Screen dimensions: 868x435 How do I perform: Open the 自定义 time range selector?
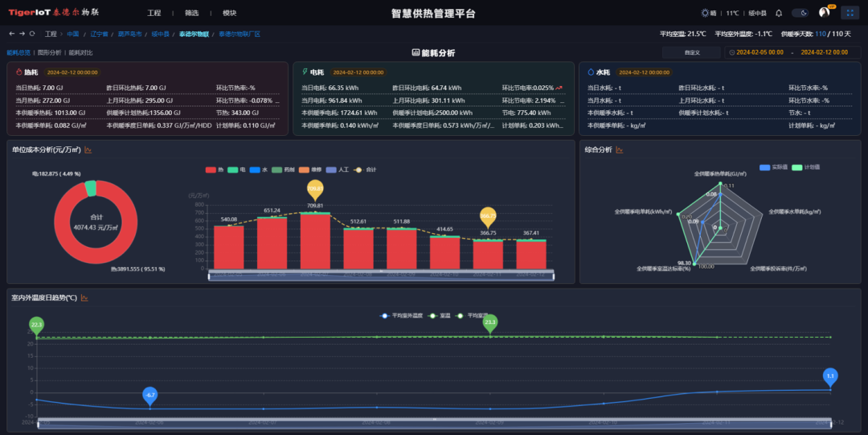point(692,52)
